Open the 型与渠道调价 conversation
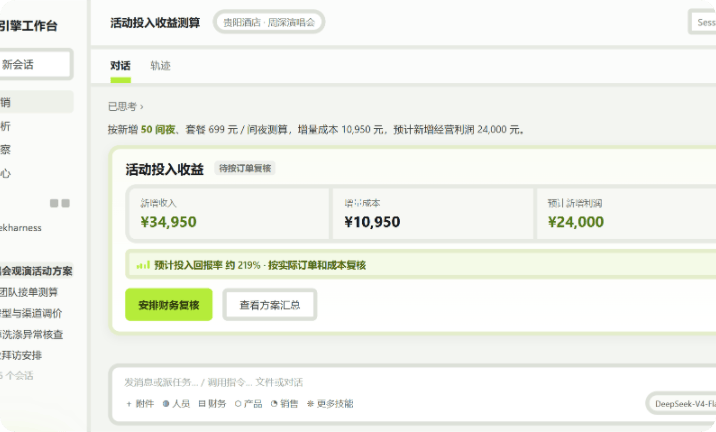 click(x=31, y=313)
